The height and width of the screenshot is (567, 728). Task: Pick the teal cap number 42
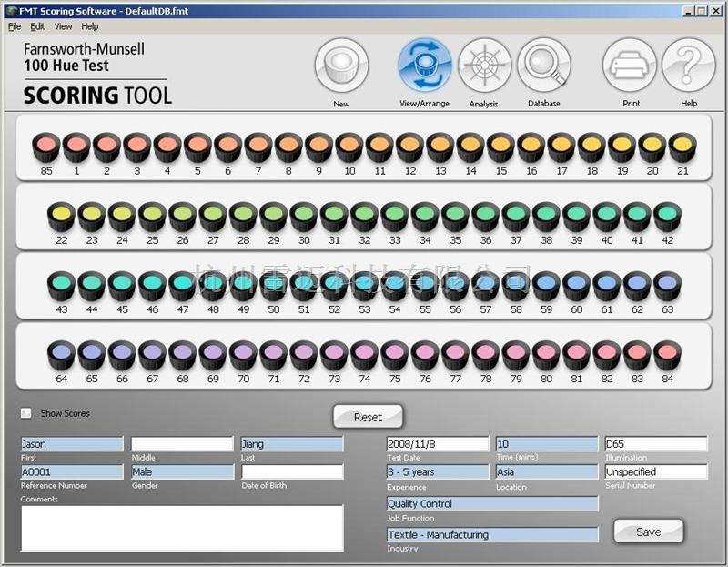tap(668, 217)
